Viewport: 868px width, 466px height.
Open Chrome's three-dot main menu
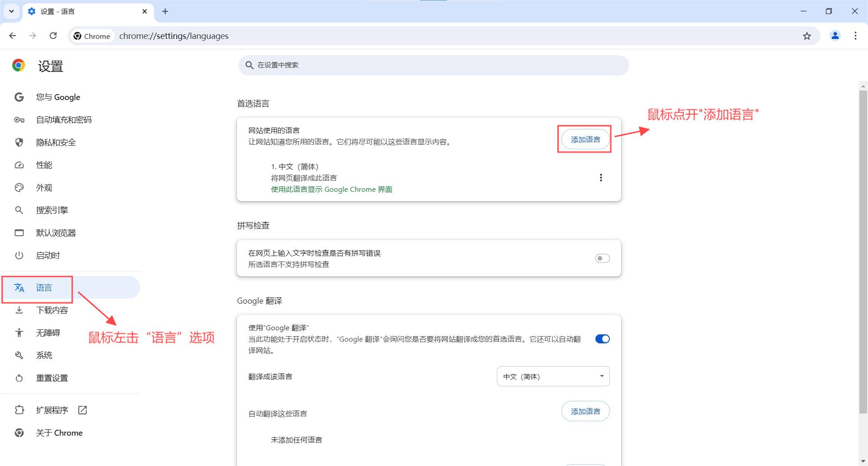coord(855,36)
